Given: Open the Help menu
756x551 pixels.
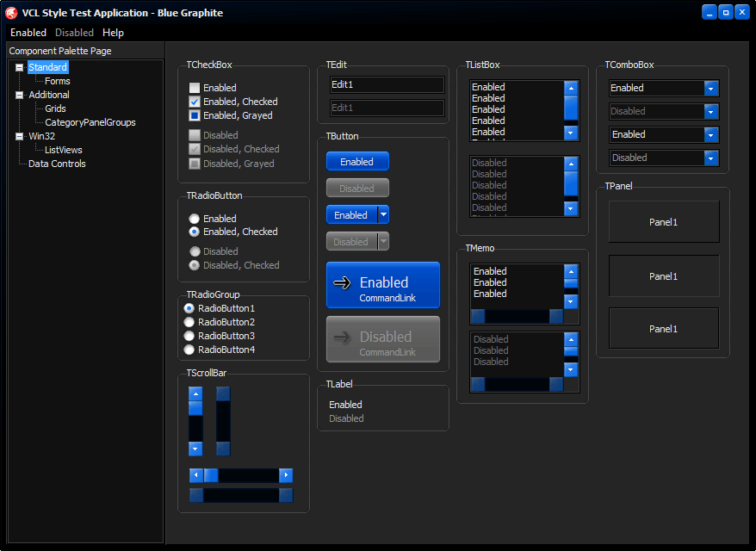Looking at the screenshot, I should pos(113,33).
